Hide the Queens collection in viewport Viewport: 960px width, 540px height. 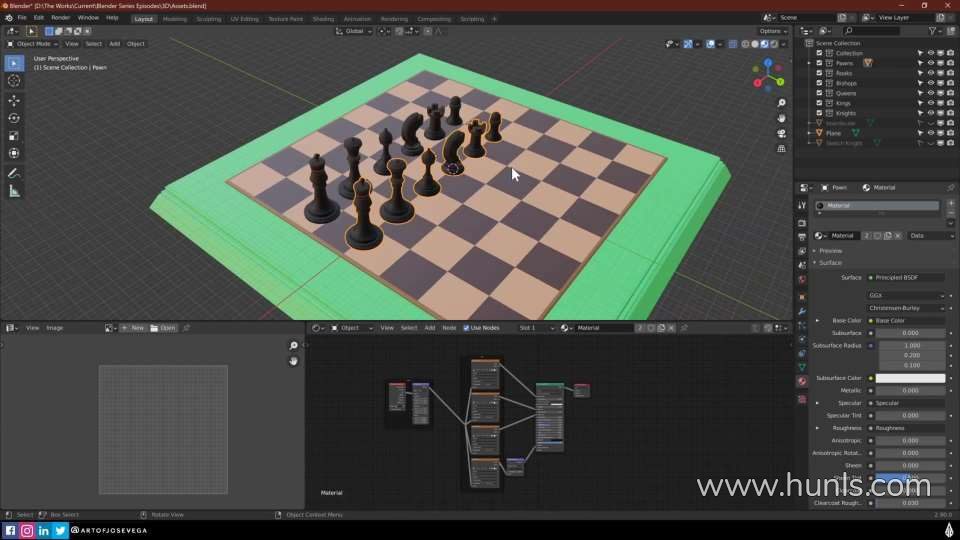(x=930, y=93)
